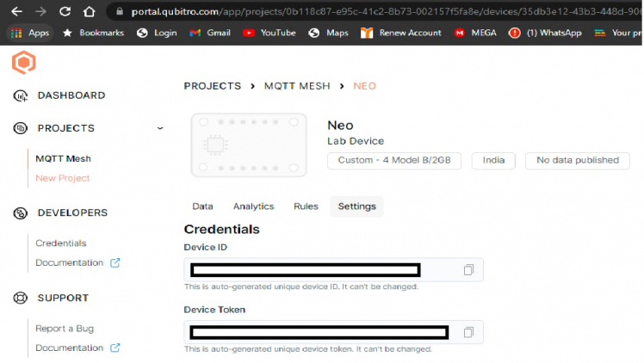Click the browser forward arrow
The height and width of the screenshot is (363, 644).
(40, 11)
